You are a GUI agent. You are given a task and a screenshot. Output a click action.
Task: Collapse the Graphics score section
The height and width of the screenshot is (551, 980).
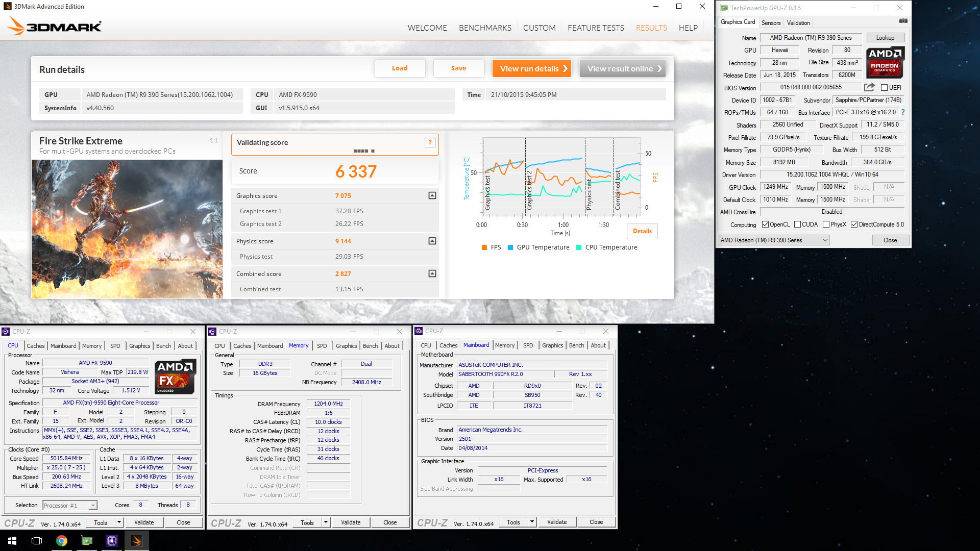tap(432, 195)
